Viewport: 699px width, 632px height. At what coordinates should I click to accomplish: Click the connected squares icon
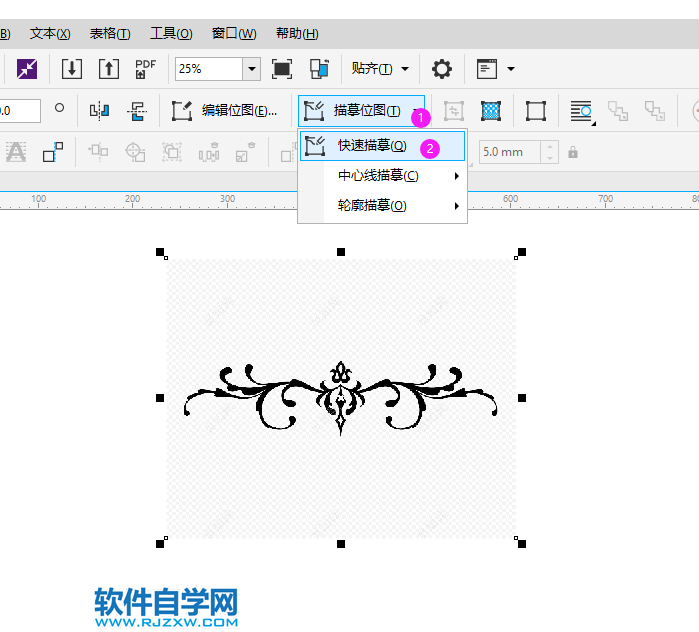53,152
